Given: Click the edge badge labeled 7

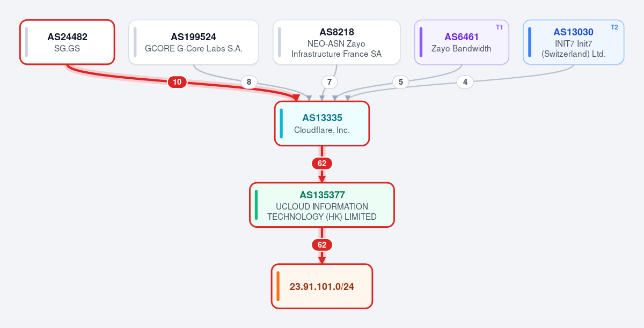Looking at the screenshot, I should (330, 82).
